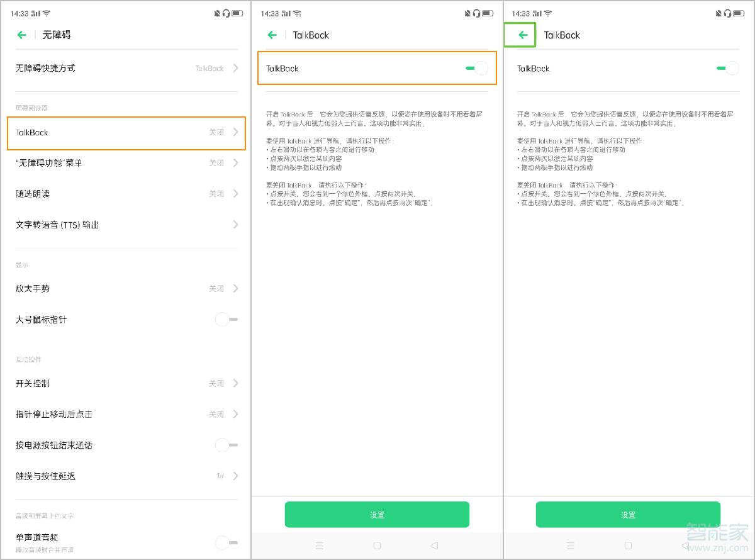Screen dimensions: 755x560
Task: Open the "无障碍功能"菜单 item
Action: [126, 163]
